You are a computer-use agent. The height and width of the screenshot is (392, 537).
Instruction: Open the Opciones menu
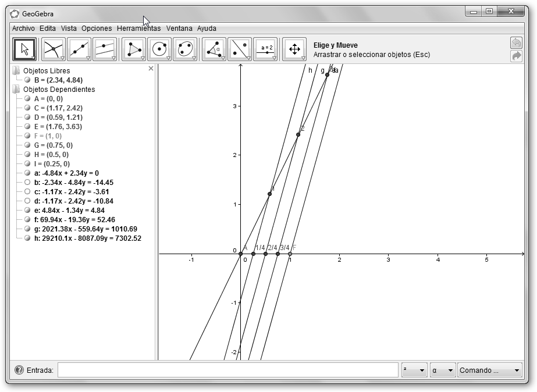click(97, 28)
